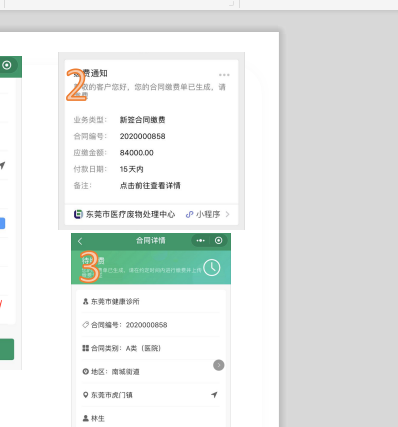Click the 地区：南城街道 row
Image resolution: width=398 pixels, height=427 pixels.
(151, 371)
